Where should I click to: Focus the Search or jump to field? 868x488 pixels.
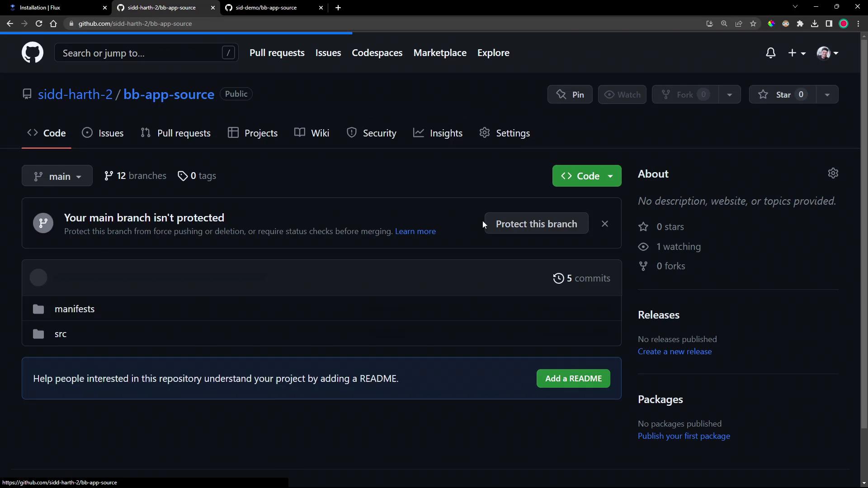coord(146,53)
